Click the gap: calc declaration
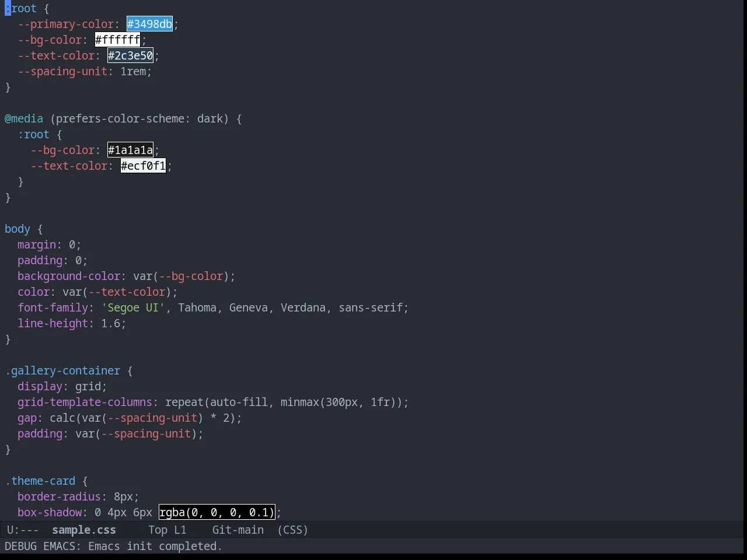Image resolution: width=747 pixels, height=560 pixels. click(x=130, y=418)
